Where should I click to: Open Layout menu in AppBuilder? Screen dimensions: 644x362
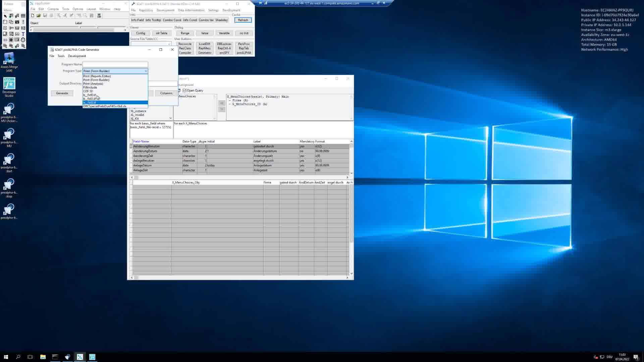point(91,9)
